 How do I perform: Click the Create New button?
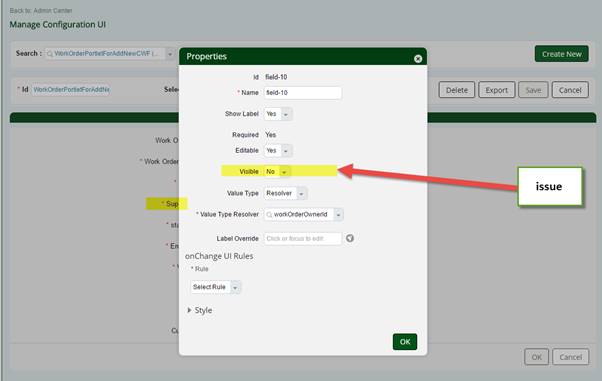point(561,54)
